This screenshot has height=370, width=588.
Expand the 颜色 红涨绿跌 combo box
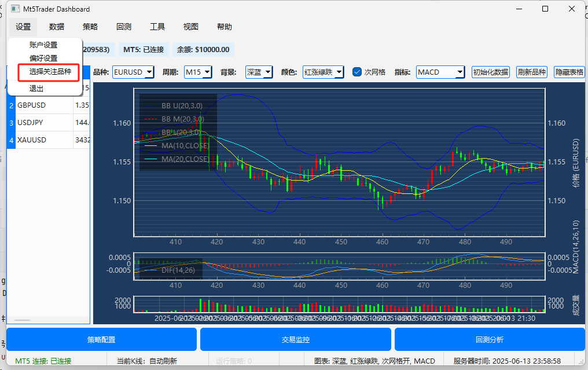[x=324, y=72]
